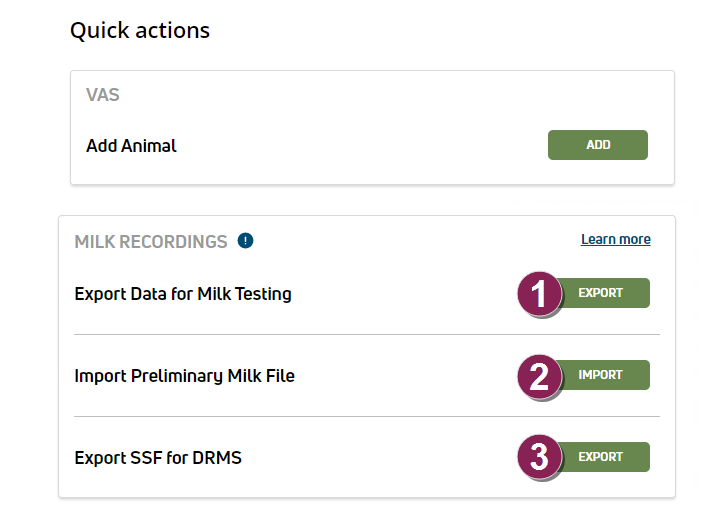Click the Quick actions heading
The width and height of the screenshot is (706, 510).
(x=140, y=31)
